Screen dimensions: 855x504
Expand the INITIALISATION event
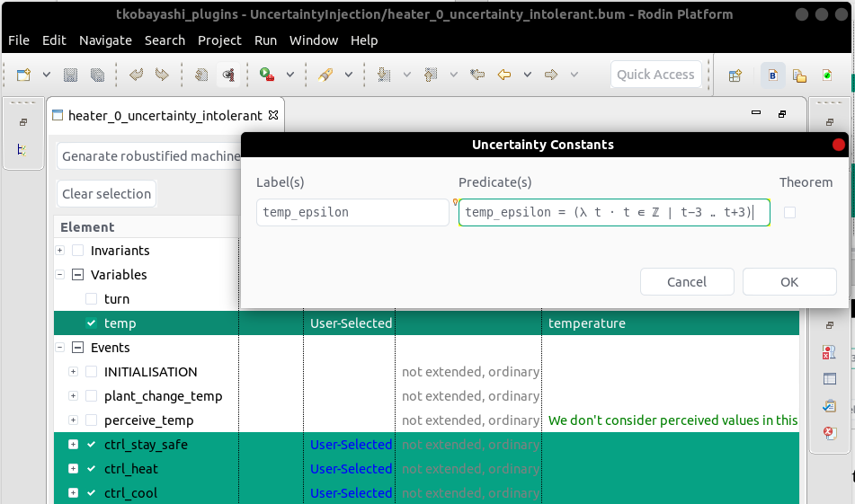pyautogui.click(x=73, y=372)
